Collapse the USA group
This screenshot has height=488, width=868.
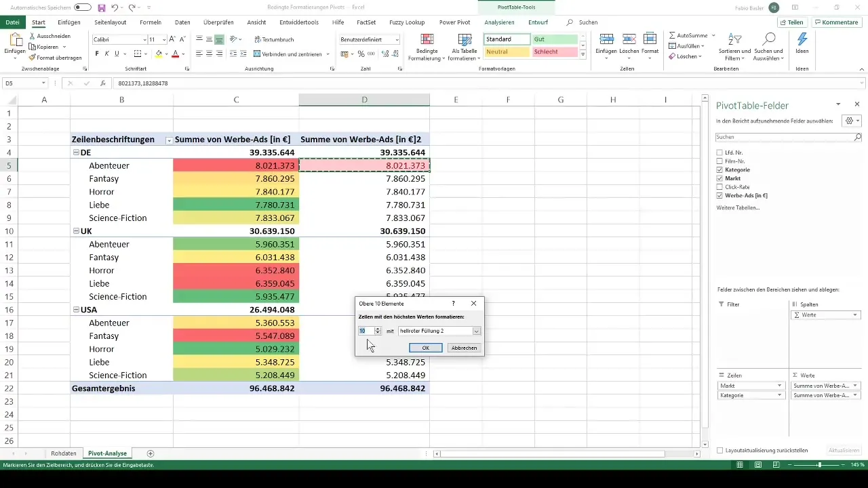pyautogui.click(x=76, y=310)
